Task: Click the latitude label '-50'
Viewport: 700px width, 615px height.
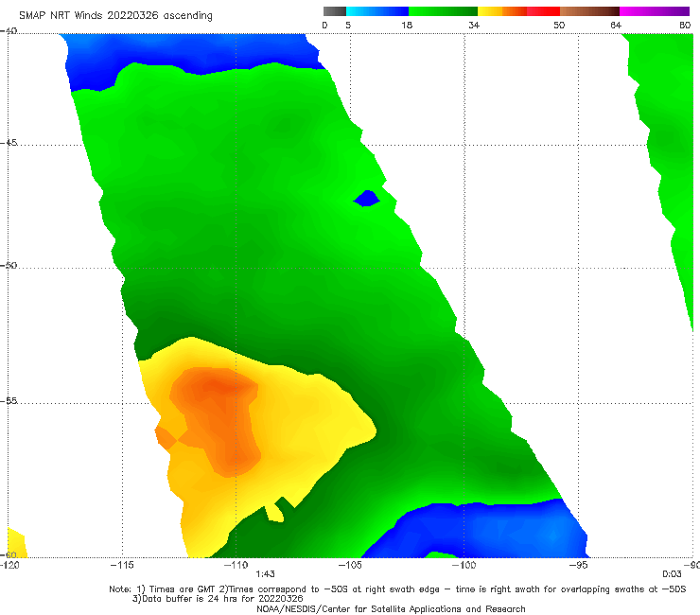Action: point(9,265)
